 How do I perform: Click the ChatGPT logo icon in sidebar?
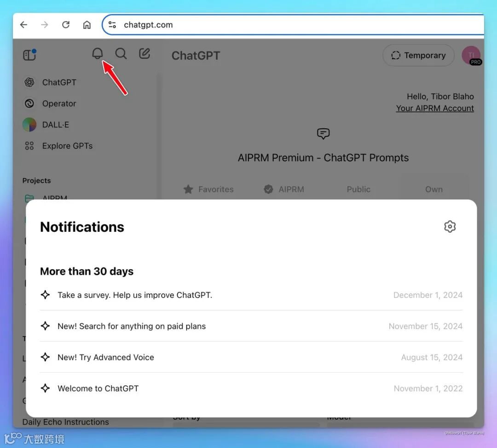coord(29,82)
